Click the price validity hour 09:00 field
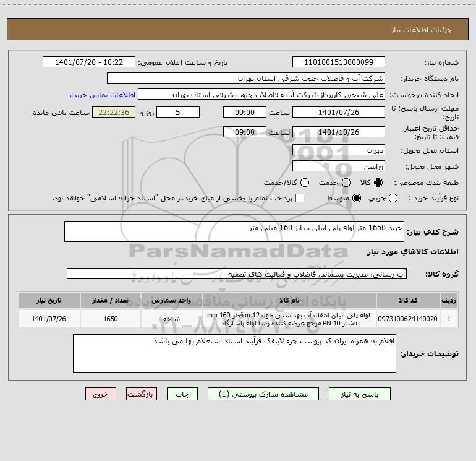This screenshot has width=476, height=461. tap(245, 132)
